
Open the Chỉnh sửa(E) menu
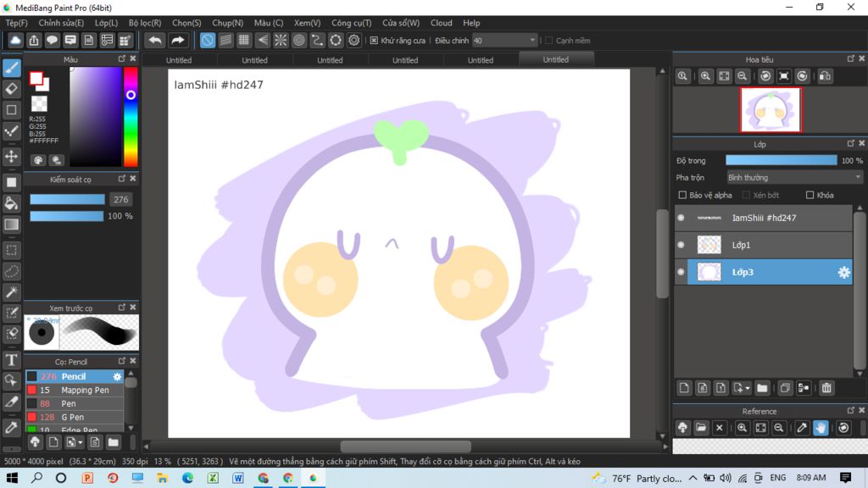(61, 23)
